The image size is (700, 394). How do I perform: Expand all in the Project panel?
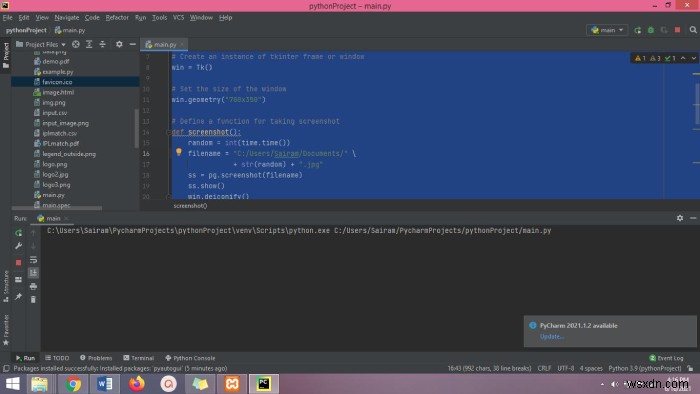point(89,44)
